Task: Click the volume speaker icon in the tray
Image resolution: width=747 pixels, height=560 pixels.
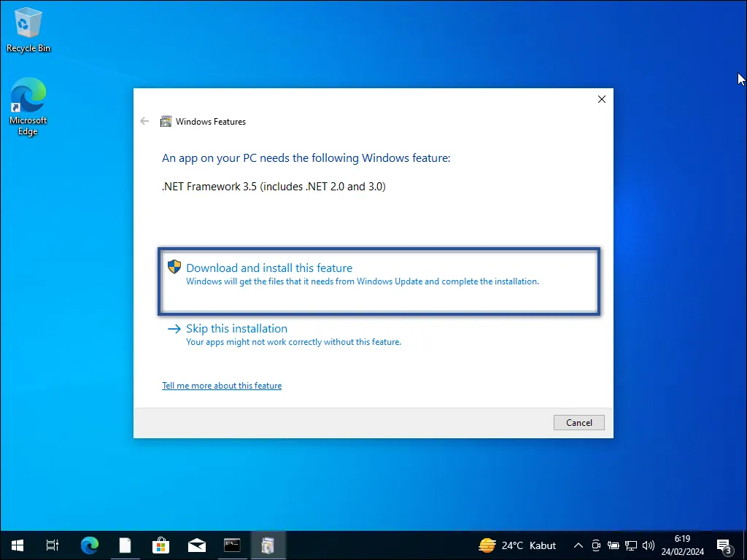Action: click(x=649, y=545)
